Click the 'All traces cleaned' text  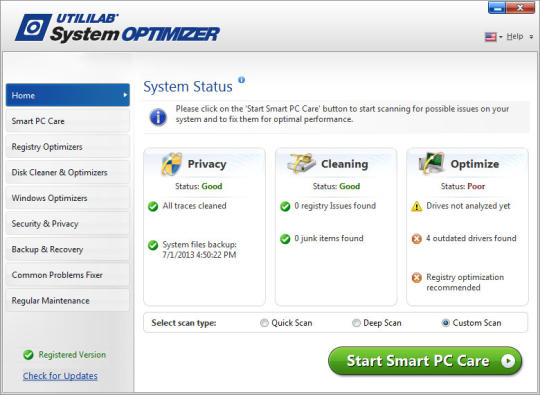click(195, 206)
